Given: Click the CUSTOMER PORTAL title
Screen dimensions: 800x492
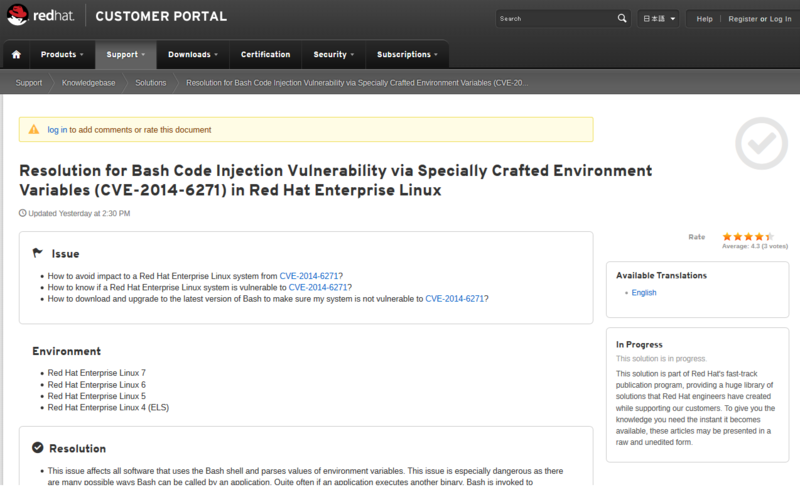Looking at the screenshot, I should [161, 16].
